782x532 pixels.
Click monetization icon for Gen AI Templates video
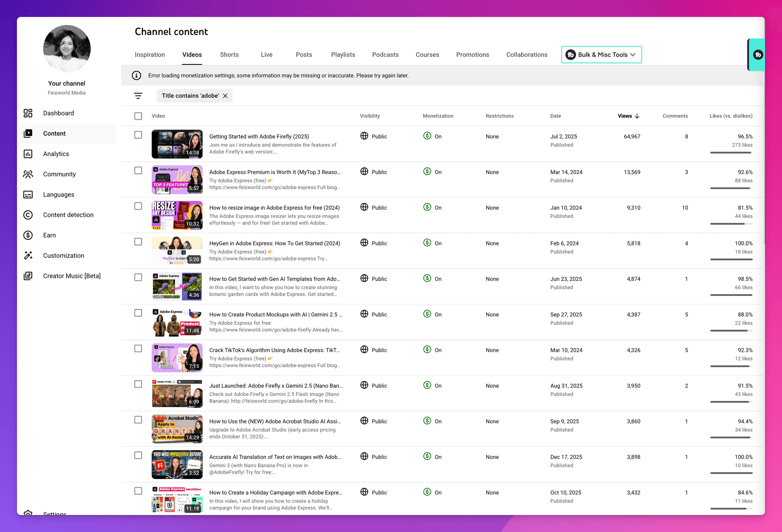click(427, 278)
